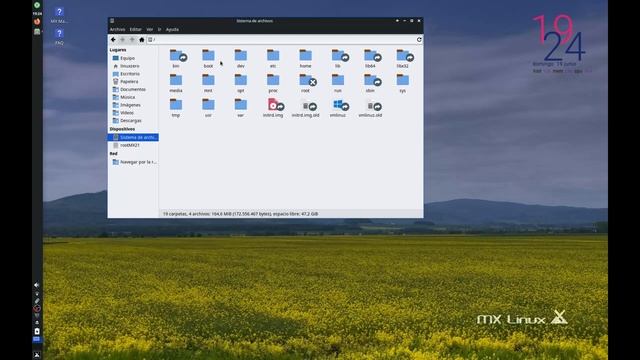Open the tmp folder

(176, 108)
